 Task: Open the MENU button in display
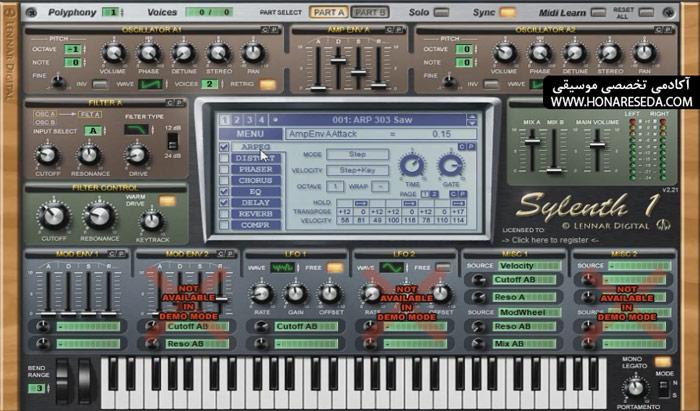[250, 134]
